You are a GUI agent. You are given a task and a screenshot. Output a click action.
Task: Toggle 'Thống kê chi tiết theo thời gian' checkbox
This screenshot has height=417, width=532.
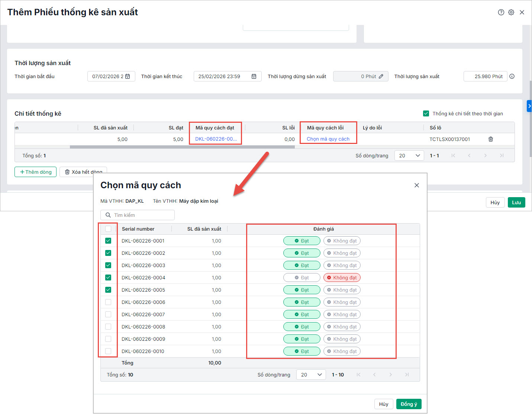pos(426,113)
